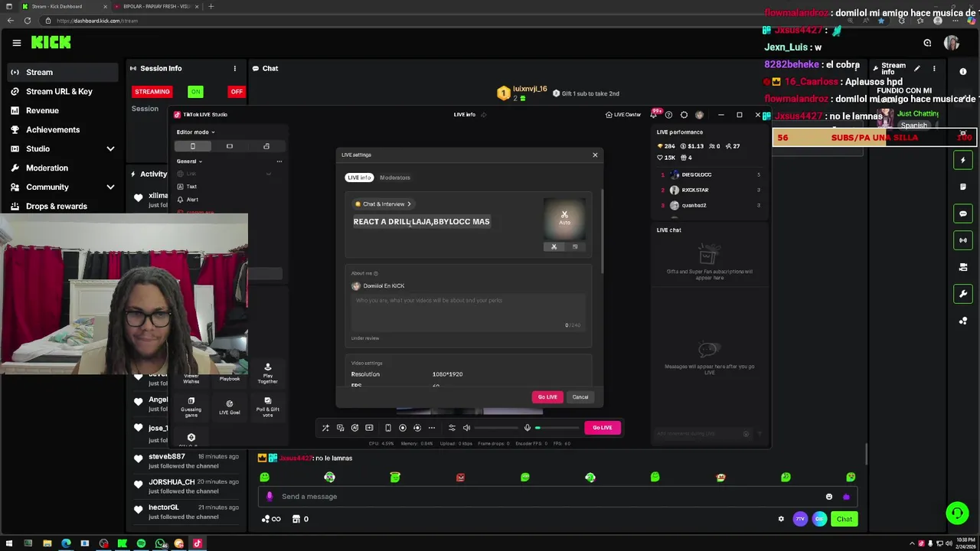Switch to Moderators tab in LIVE settings
Viewport: 980px width, 551px height.
click(395, 178)
